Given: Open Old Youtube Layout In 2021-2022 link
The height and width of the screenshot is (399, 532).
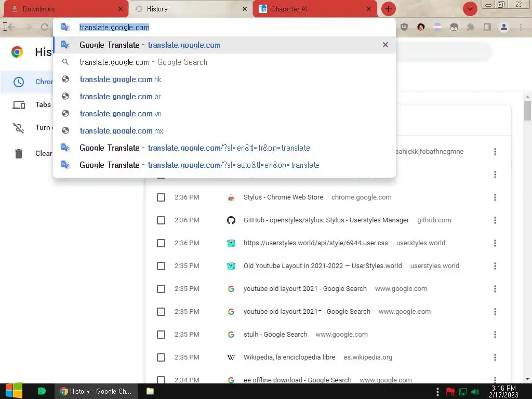Looking at the screenshot, I should pyautogui.click(x=323, y=265).
